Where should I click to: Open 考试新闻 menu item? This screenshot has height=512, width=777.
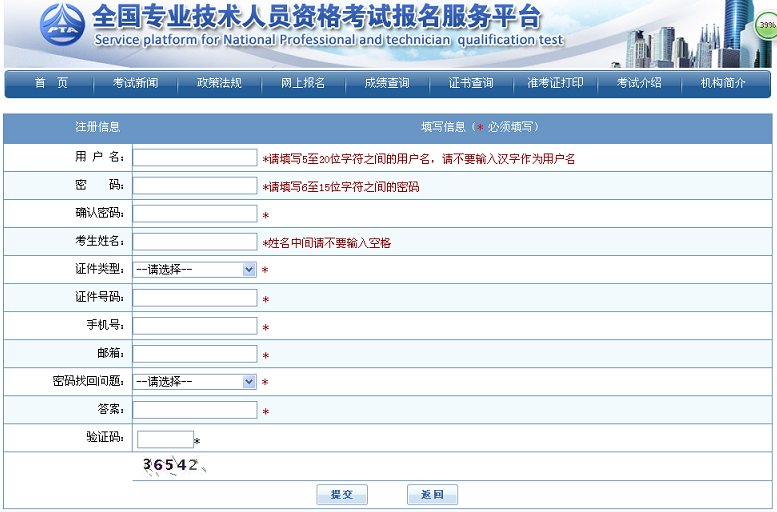pos(135,83)
